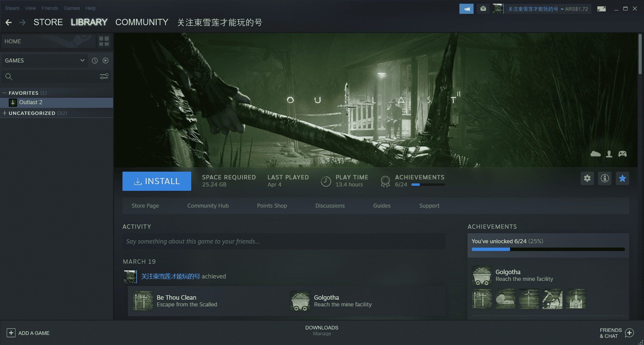This screenshot has width=644, height=345.
Task: Open the GAMES category dropdown
Action: 82,60
